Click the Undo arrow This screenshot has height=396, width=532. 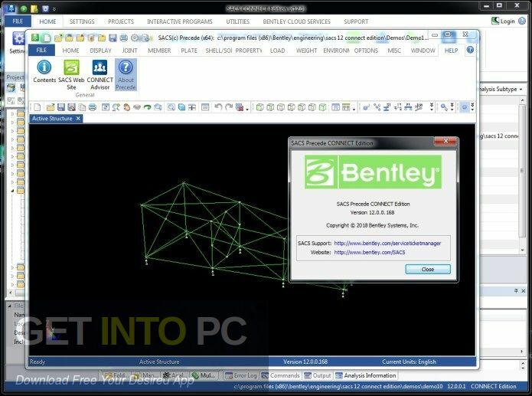218,107
